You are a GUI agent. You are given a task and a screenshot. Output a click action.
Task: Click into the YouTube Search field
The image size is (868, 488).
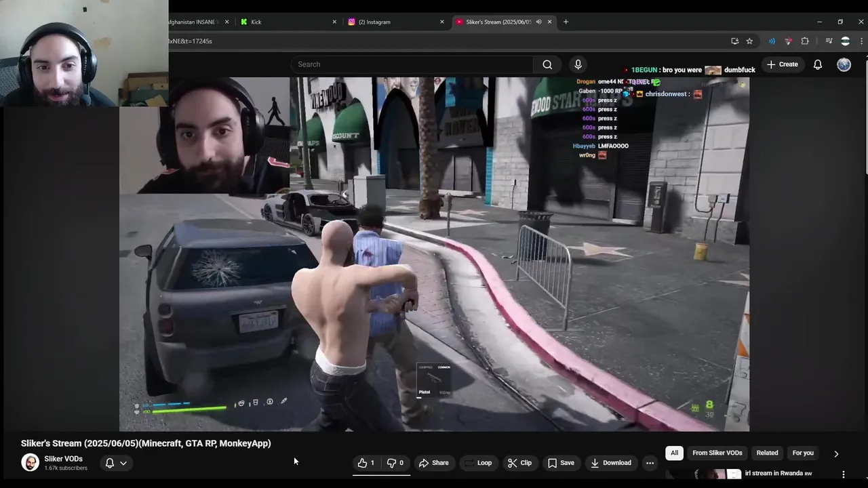click(412, 64)
